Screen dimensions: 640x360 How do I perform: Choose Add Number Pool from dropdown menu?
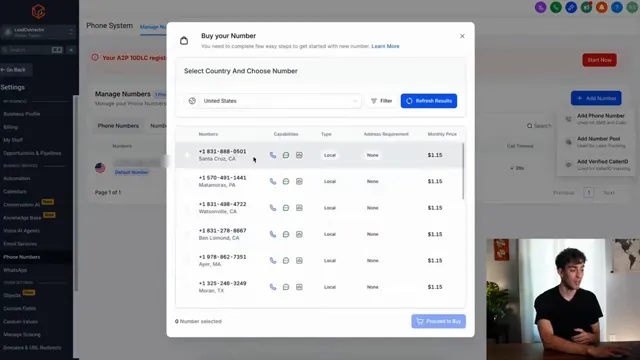[596, 142]
